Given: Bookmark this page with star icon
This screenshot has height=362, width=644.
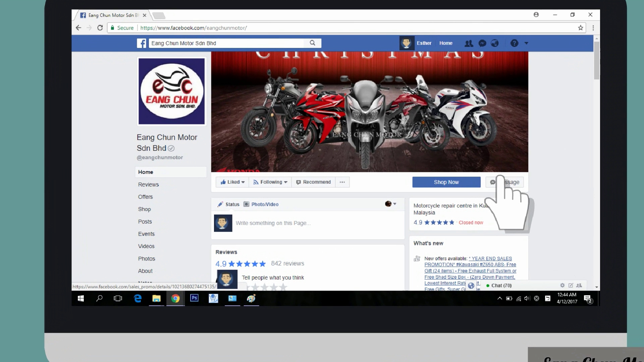Looking at the screenshot, I should [581, 28].
